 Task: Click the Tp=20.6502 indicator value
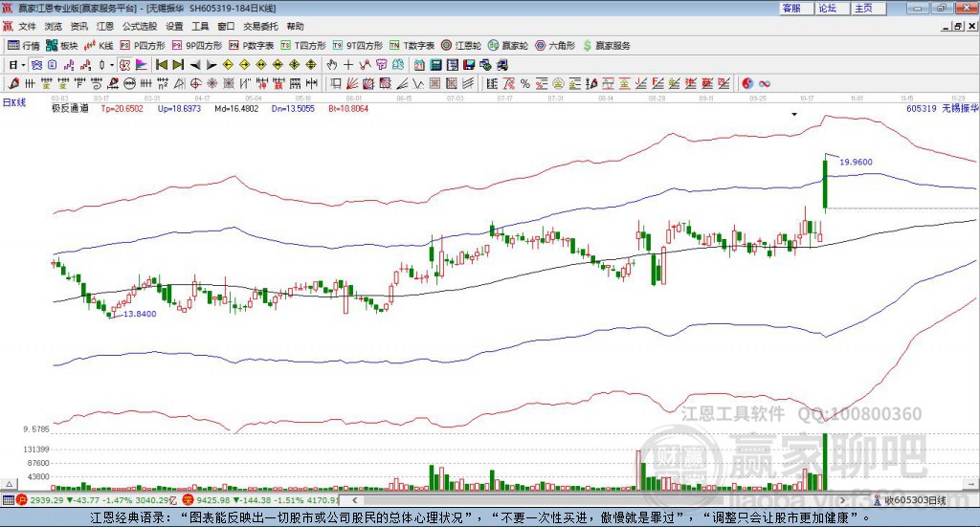[x=122, y=109]
